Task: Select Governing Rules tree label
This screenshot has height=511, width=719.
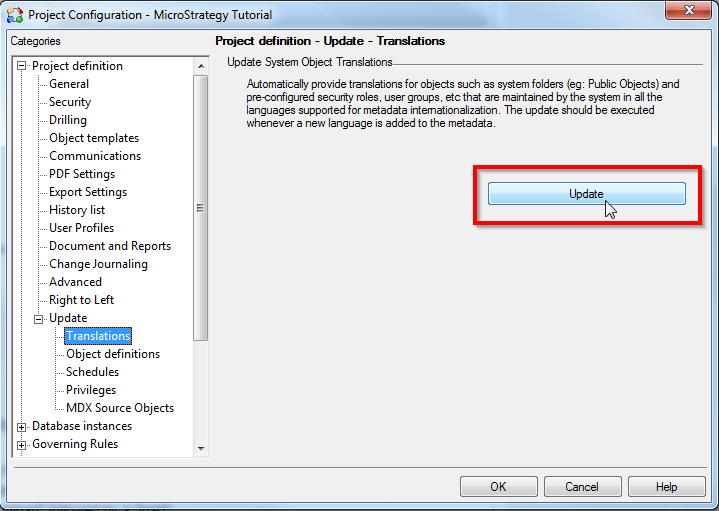Action: (75, 444)
